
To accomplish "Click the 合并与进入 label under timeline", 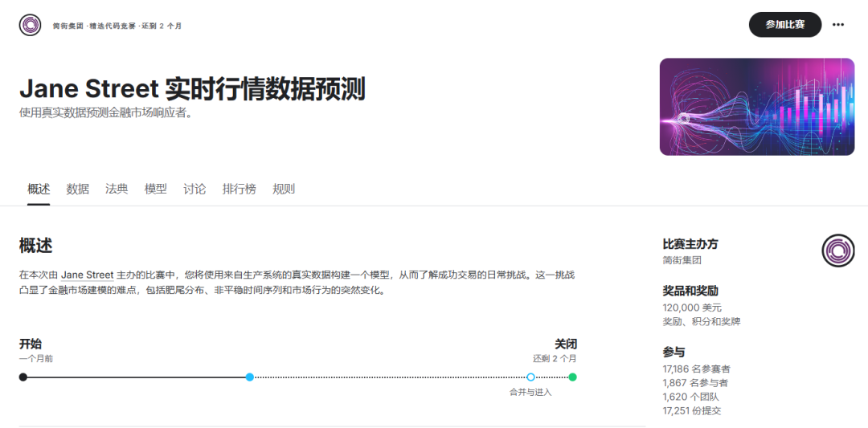I will (531, 393).
